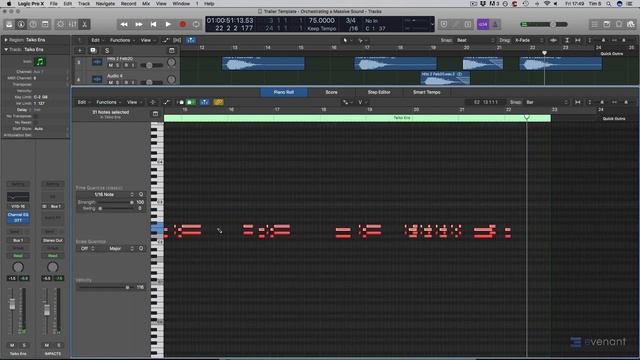The image size is (640, 360).
Task: Open the Library panel icon in control bar
Action: tap(9, 24)
